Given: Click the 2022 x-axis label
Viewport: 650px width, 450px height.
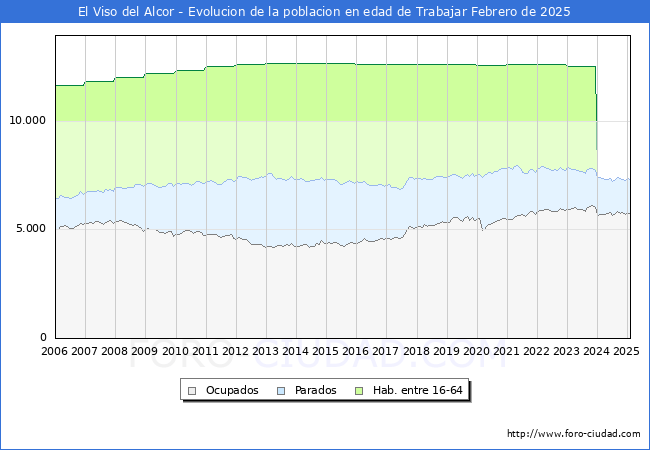Looking at the screenshot, I should coord(536,351).
